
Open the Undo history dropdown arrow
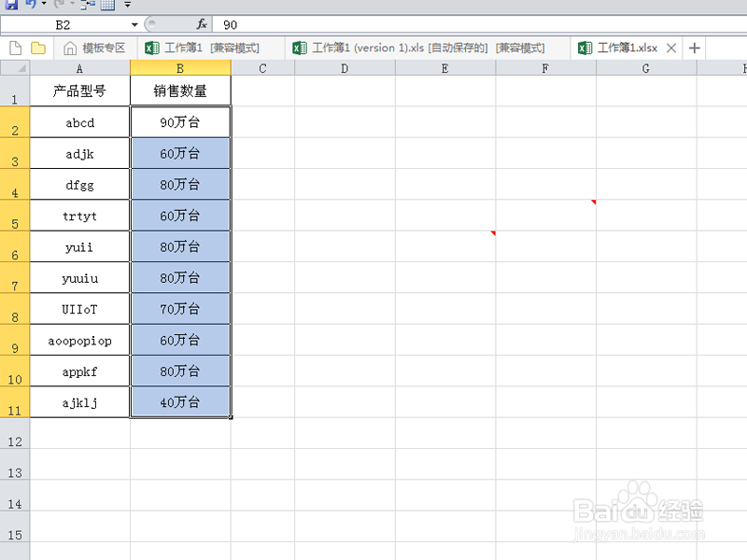pyautogui.click(x=44, y=4)
